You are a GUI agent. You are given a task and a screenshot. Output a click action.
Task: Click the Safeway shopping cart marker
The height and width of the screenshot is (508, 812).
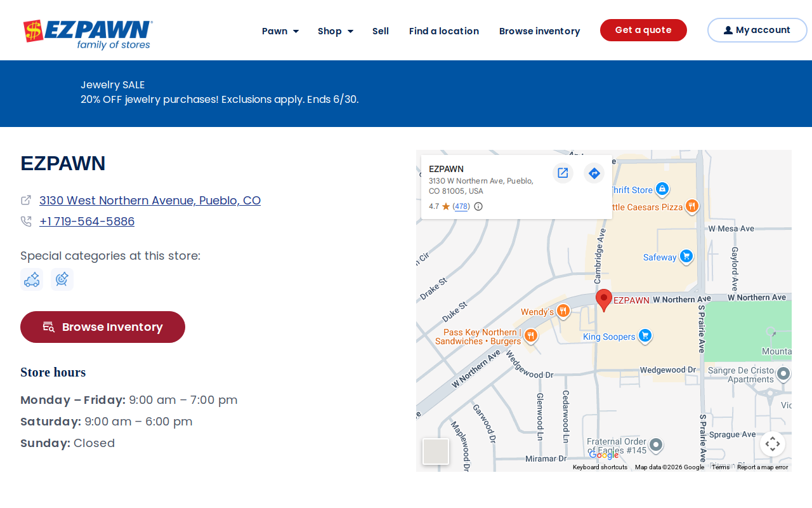click(x=686, y=257)
